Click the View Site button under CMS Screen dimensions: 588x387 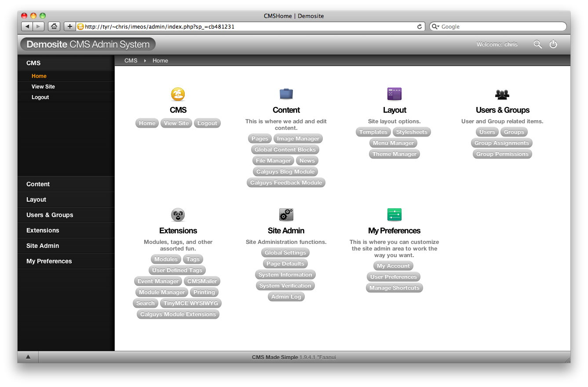[x=176, y=123]
